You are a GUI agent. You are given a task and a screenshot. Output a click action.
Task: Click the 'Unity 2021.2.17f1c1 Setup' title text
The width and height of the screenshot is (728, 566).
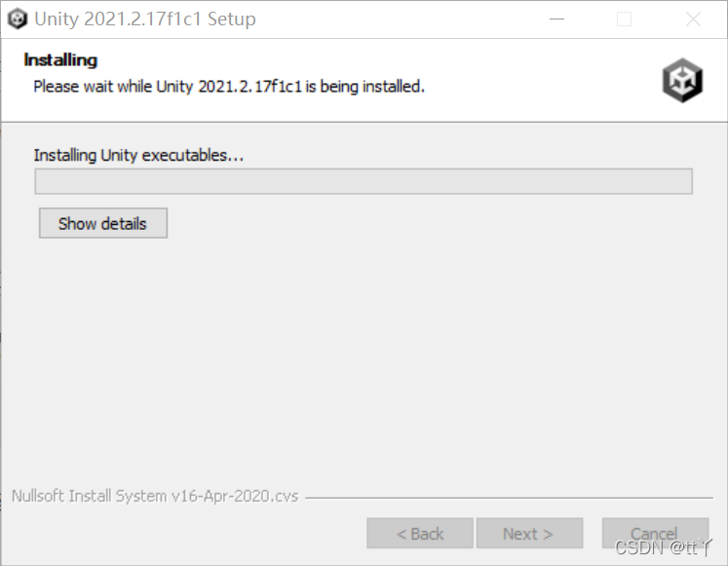point(145,19)
